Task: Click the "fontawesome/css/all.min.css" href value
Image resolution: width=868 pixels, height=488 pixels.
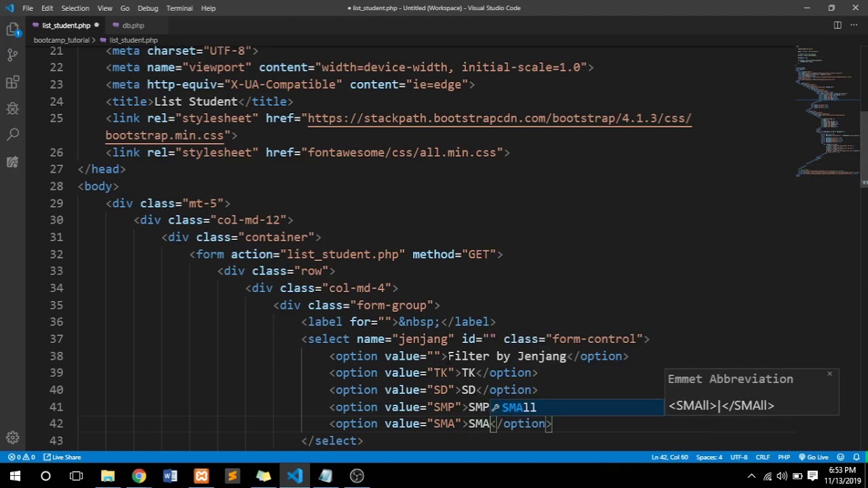Action: (x=401, y=152)
